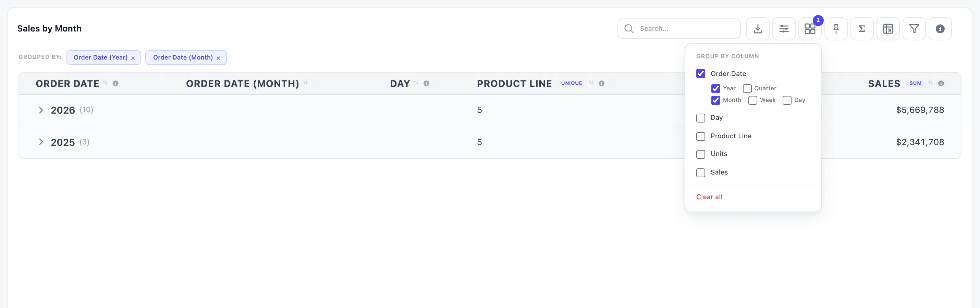Screen dimensions: 980x308
Task: Open the sigma aggregation icon
Action: point(862,29)
